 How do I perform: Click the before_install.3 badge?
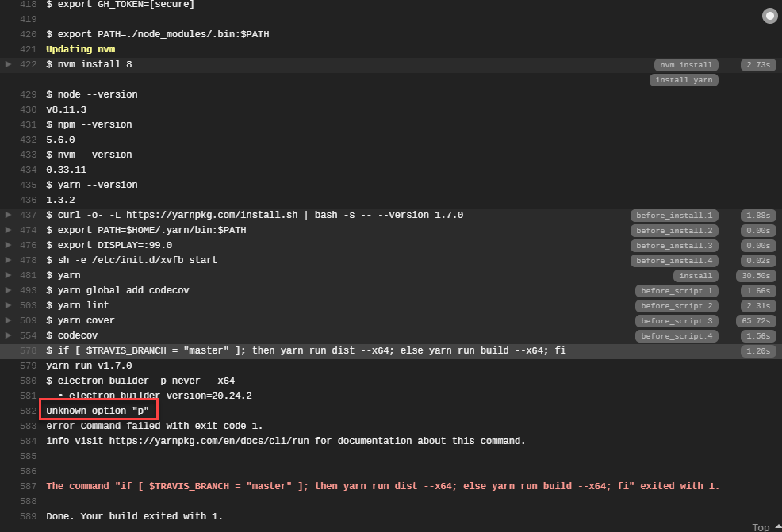(x=674, y=245)
